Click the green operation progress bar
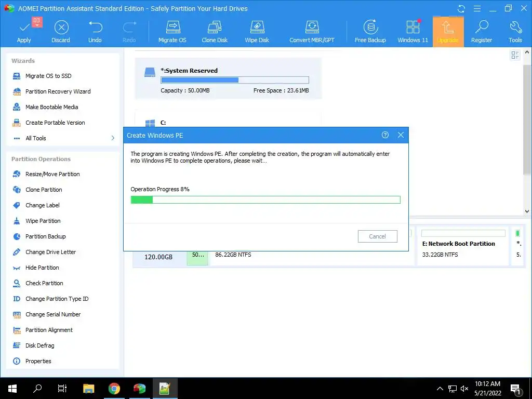532x399 pixels. click(x=265, y=200)
